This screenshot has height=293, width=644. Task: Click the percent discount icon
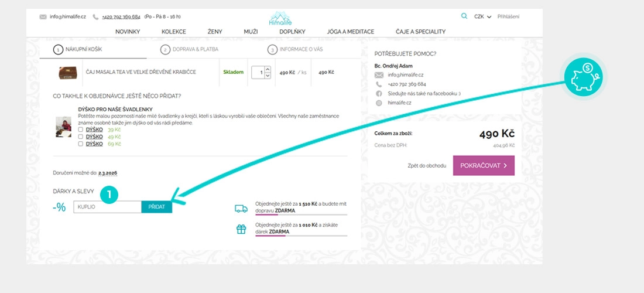point(59,207)
